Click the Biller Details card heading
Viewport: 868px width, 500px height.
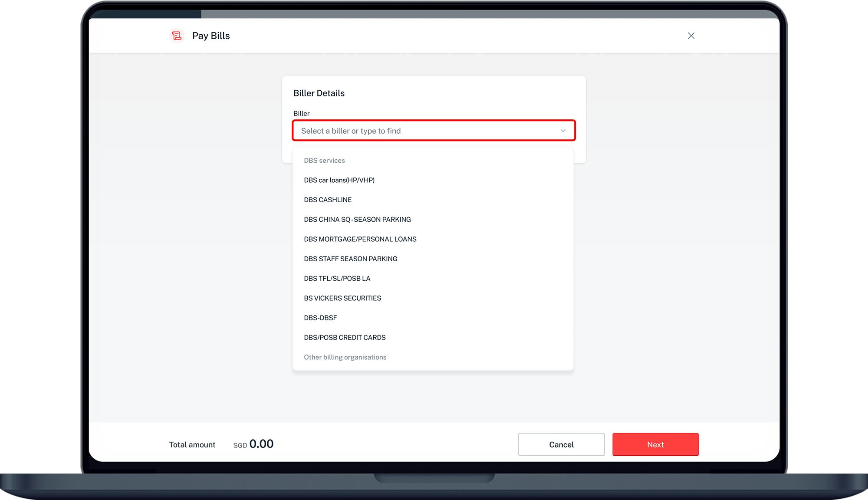point(319,92)
